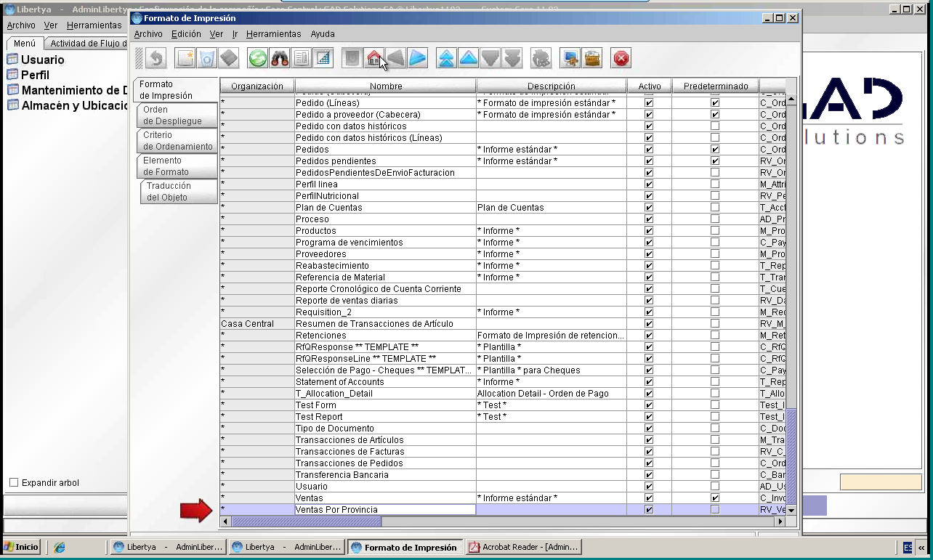Switch to the Elemento de Formato tab
Image resolution: width=933 pixels, height=560 pixels.
[177, 166]
